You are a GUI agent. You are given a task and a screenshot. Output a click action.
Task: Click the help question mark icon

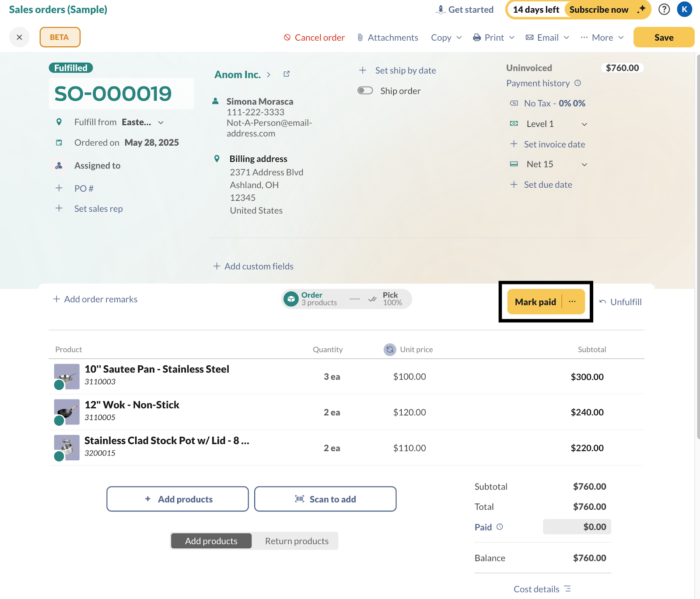point(664,9)
